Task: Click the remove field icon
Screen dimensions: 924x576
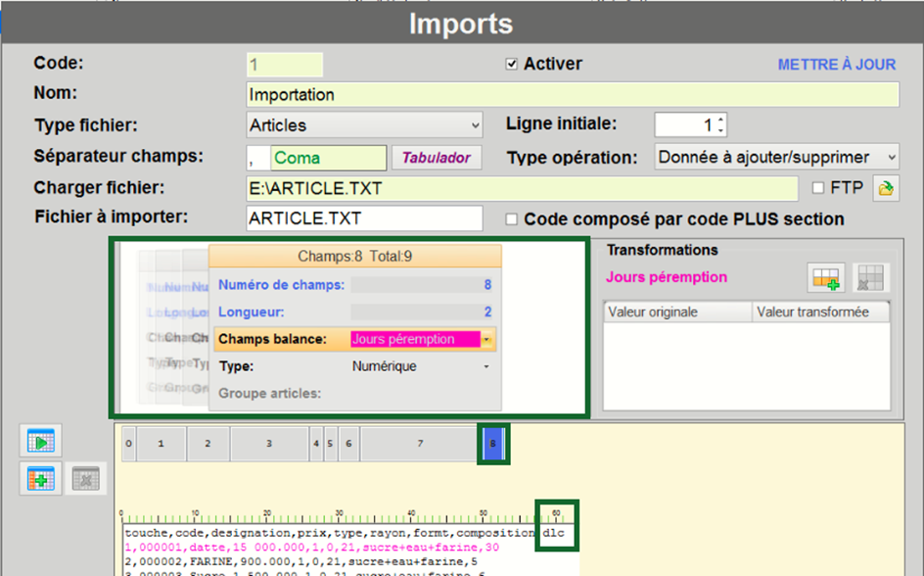Action: tap(84, 479)
